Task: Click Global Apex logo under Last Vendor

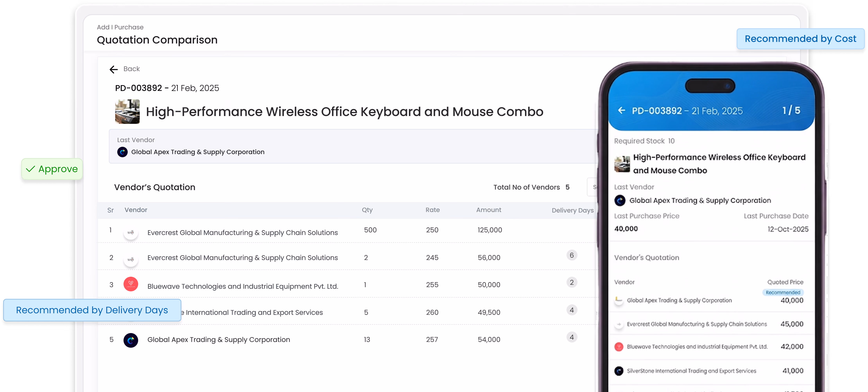Action: pyautogui.click(x=122, y=152)
